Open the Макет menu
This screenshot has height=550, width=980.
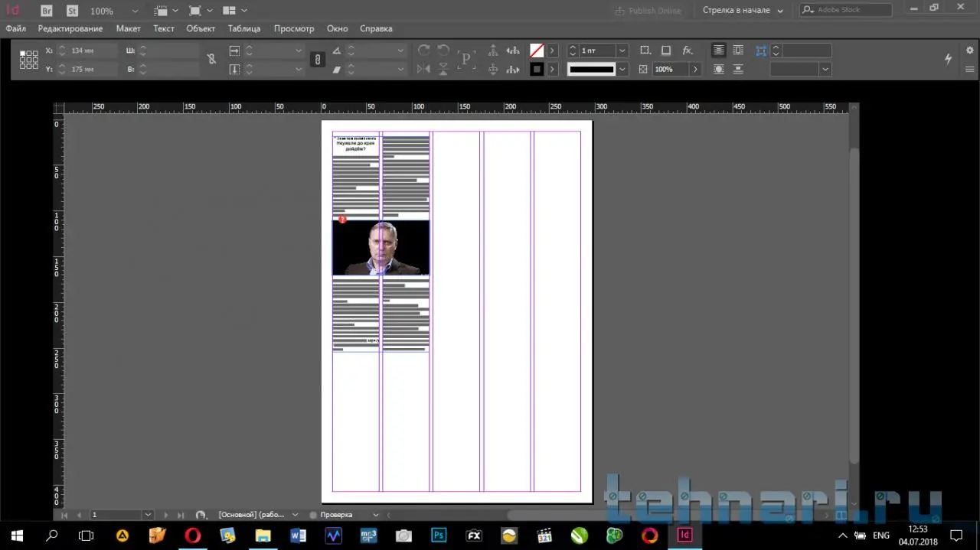[x=128, y=28]
